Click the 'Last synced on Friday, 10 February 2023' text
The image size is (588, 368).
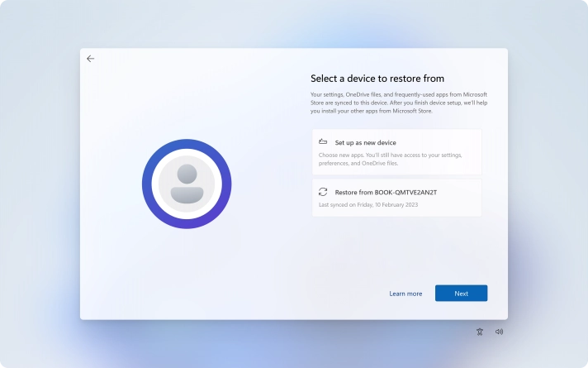coord(368,204)
